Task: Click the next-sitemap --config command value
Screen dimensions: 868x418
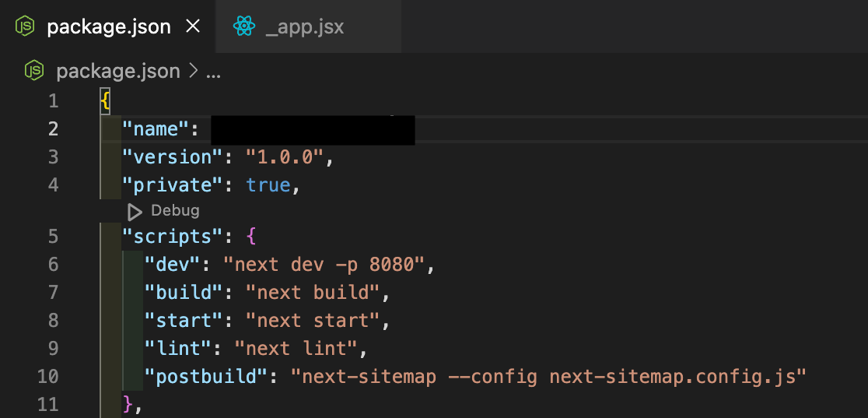Action: click(548, 377)
